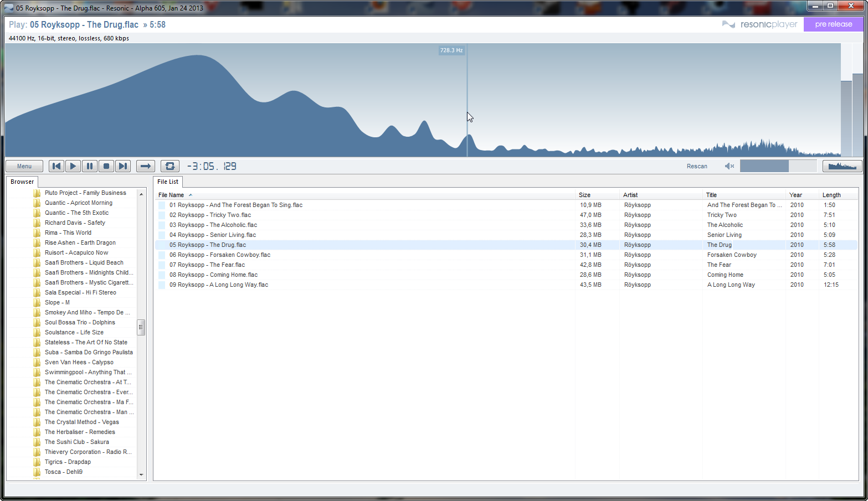Screen dimensions: 868x501
Task: Adjust the volume slider bar
Action: coord(778,166)
